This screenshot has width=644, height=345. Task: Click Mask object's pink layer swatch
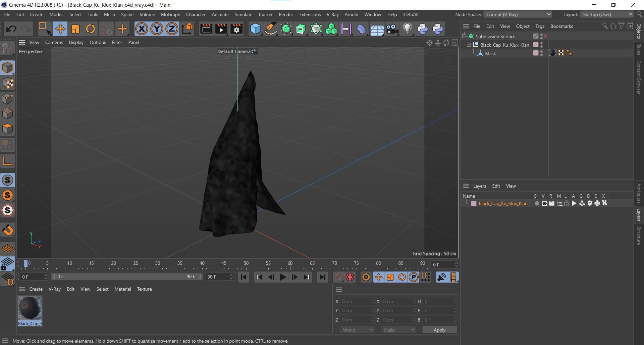click(x=536, y=53)
